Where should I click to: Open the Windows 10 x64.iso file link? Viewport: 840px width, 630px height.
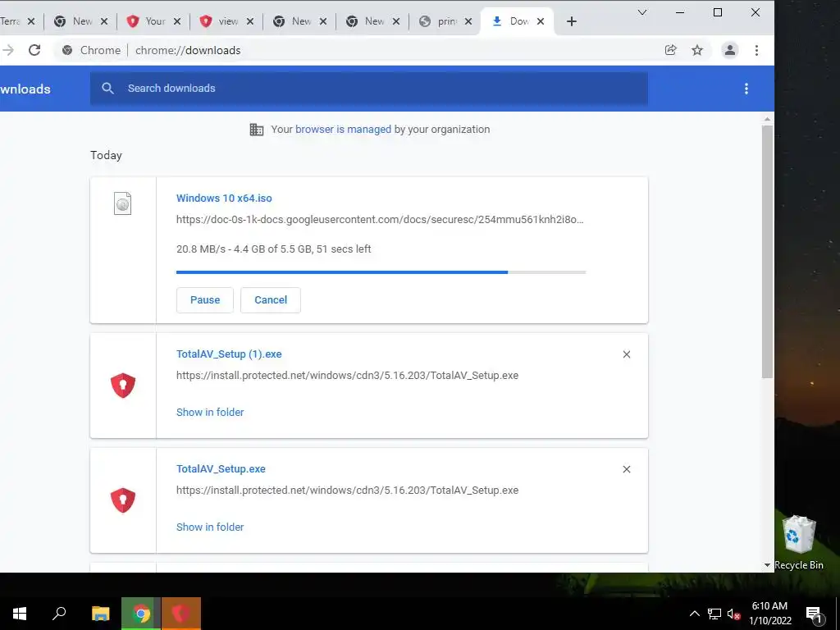224,199
